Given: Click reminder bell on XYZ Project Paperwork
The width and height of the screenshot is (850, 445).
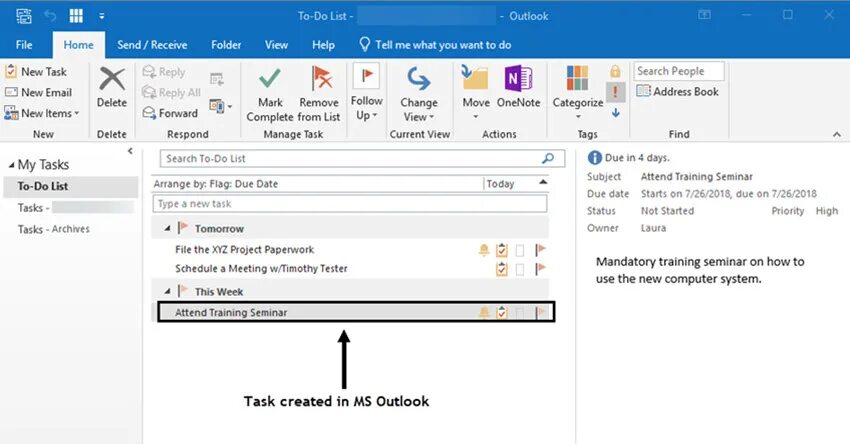Looking at the screenshot, I should (x=484, y=250).
